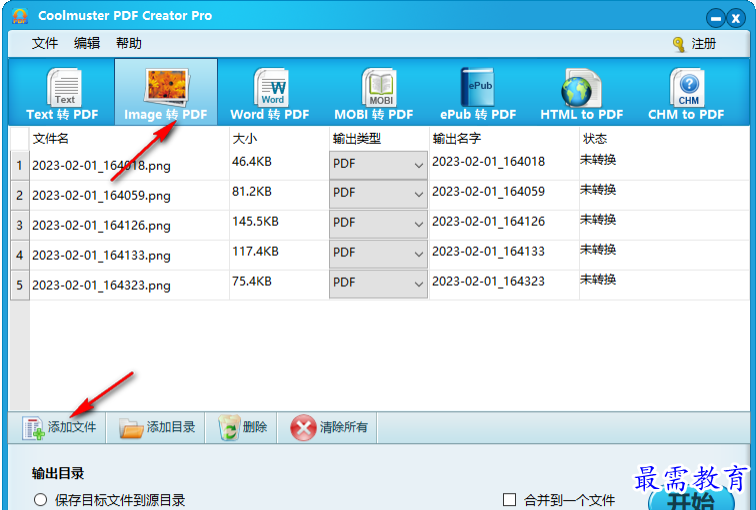Click output name 2023-02-01_164059 cell

[488, 191]
